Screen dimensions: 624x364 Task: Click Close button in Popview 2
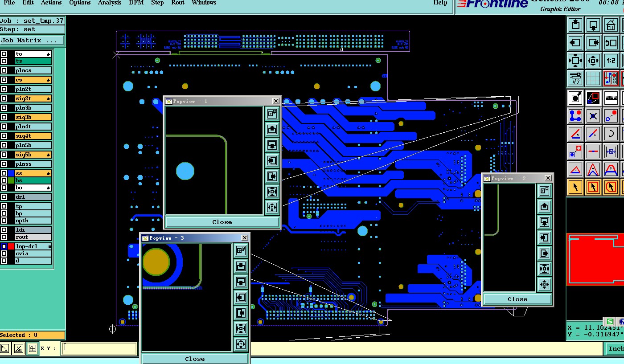pos(517,299)
